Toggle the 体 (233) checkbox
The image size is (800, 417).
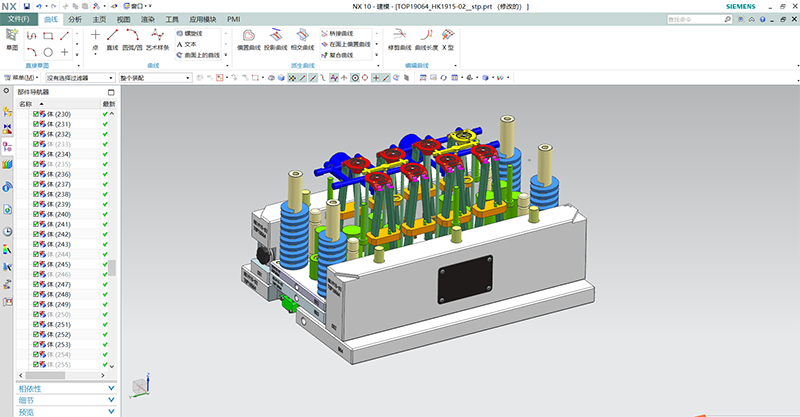point(36,144)
